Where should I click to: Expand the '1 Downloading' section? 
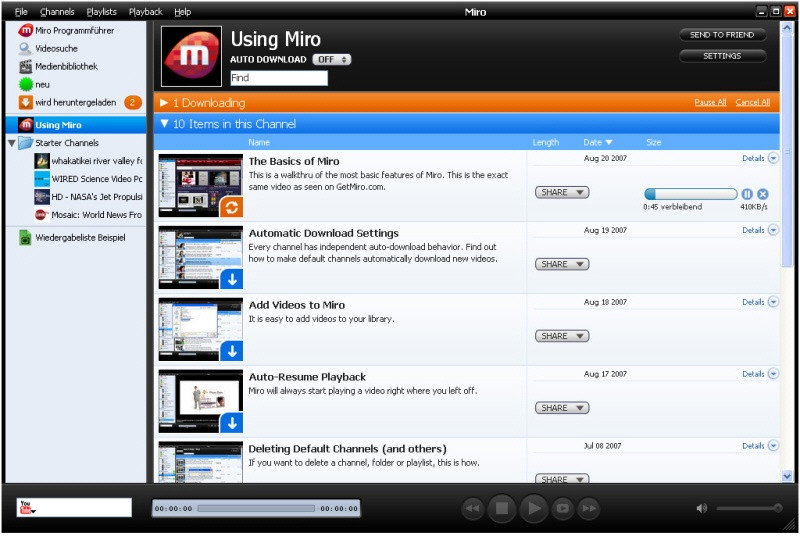tap(164, 103)
